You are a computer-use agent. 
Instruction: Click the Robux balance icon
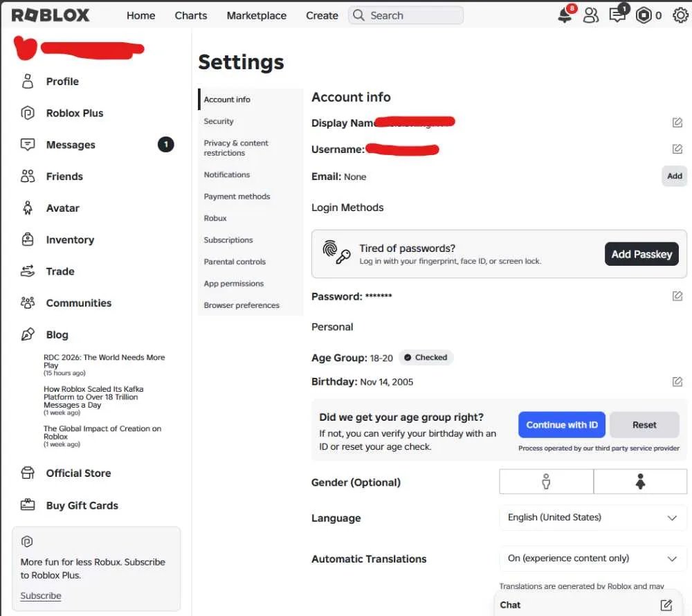point(644,15)
